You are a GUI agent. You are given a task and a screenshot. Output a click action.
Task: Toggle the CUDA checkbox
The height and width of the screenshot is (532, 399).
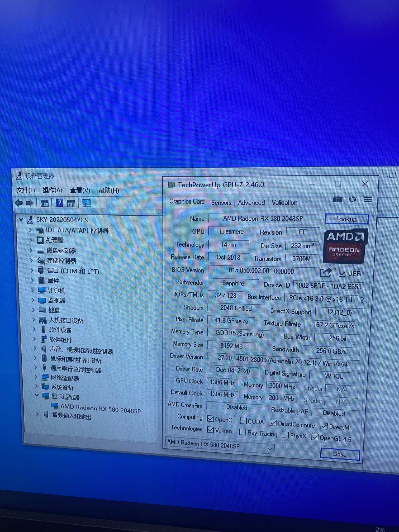coord(243,421)
